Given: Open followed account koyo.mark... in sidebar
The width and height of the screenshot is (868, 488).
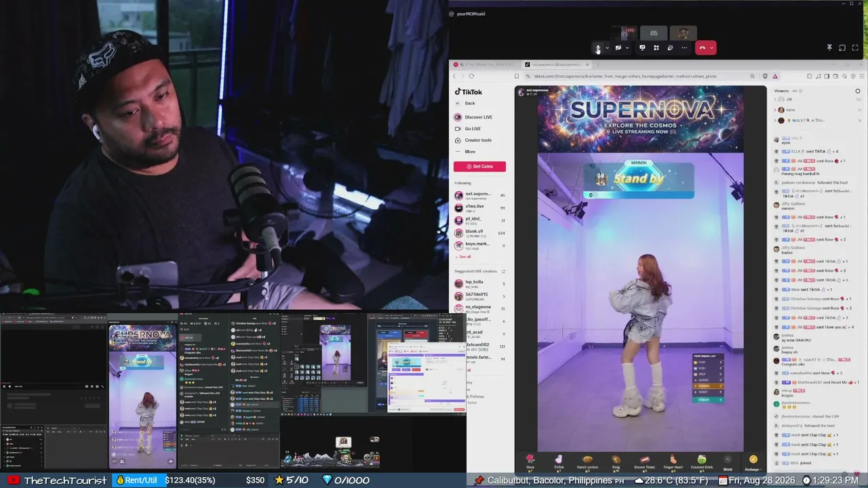Looking at the screenshot, I should 479,245.
